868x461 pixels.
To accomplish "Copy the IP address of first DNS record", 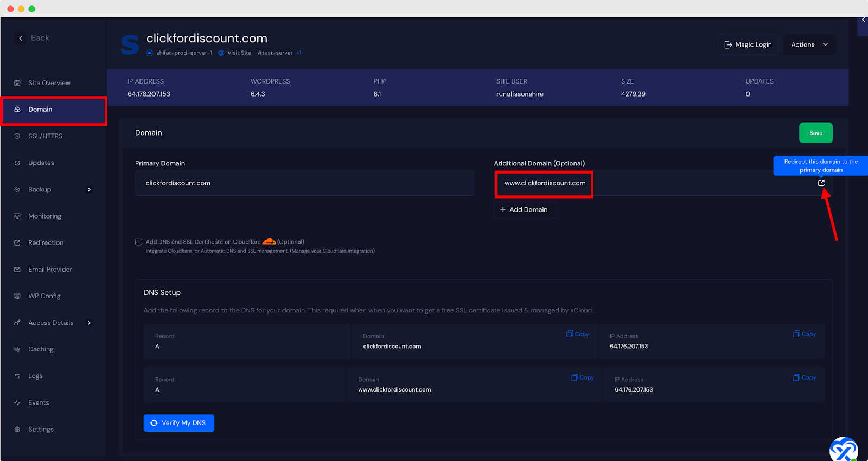I will pyautogui.click(x=805, y=334).
